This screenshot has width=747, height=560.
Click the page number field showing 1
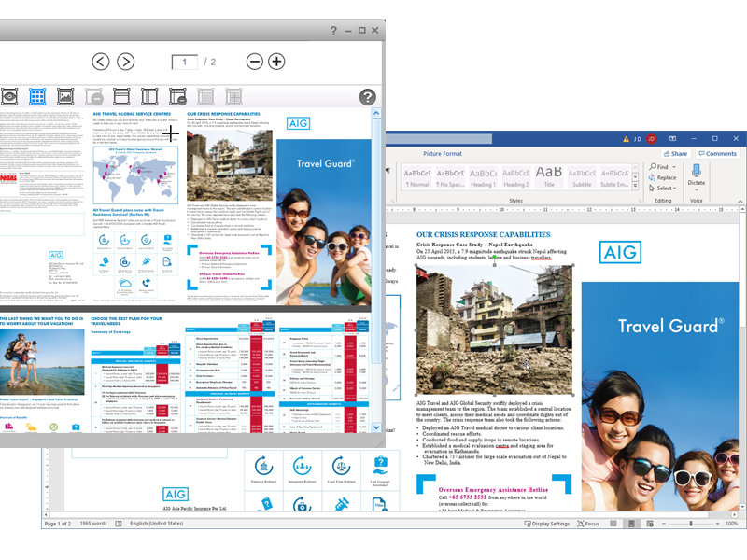click(184, 62)
